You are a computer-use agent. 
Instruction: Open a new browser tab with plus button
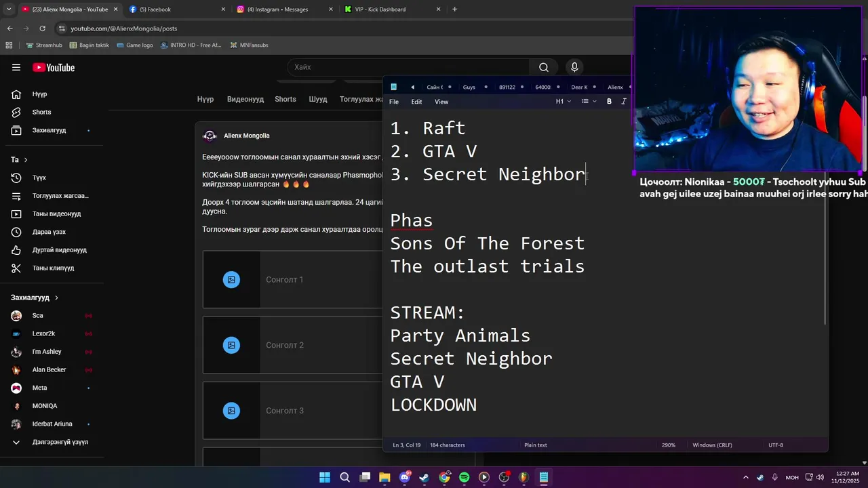(x=454, y=9)
